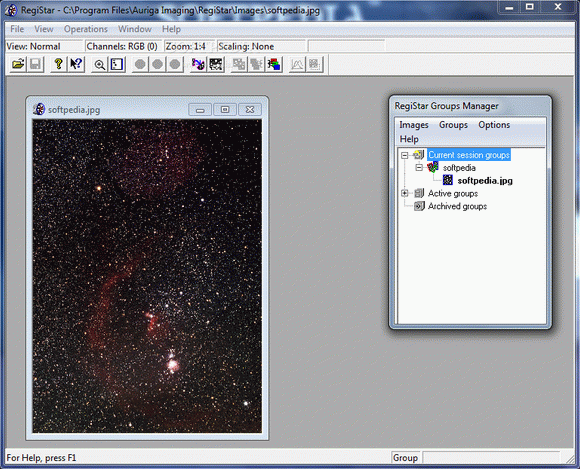This screenshot has height=469, width=580.
Task: Select softpedia.jpg in the groups tree
Action: pos(485,181)
